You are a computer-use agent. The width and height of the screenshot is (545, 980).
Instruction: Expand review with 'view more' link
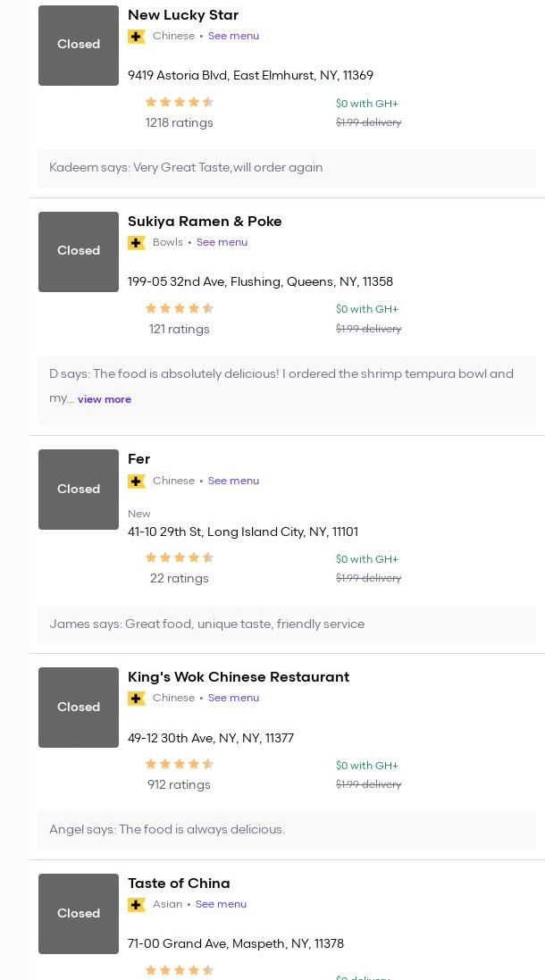[105, 399]
